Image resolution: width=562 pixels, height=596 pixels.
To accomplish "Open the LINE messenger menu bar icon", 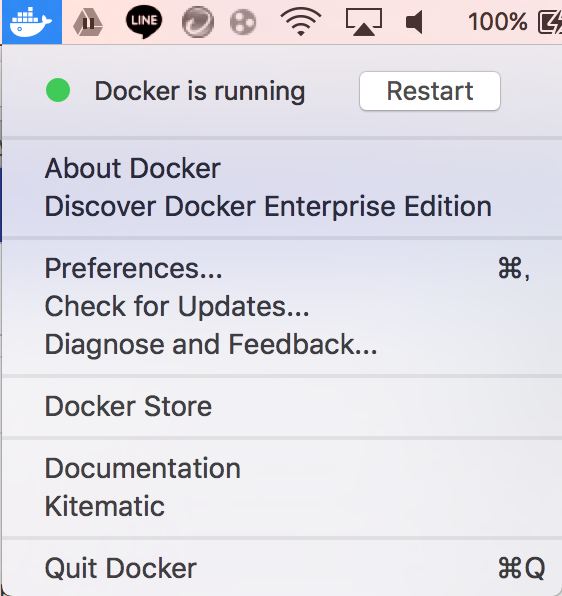I will pyautogui.click(x=144, y=22).
